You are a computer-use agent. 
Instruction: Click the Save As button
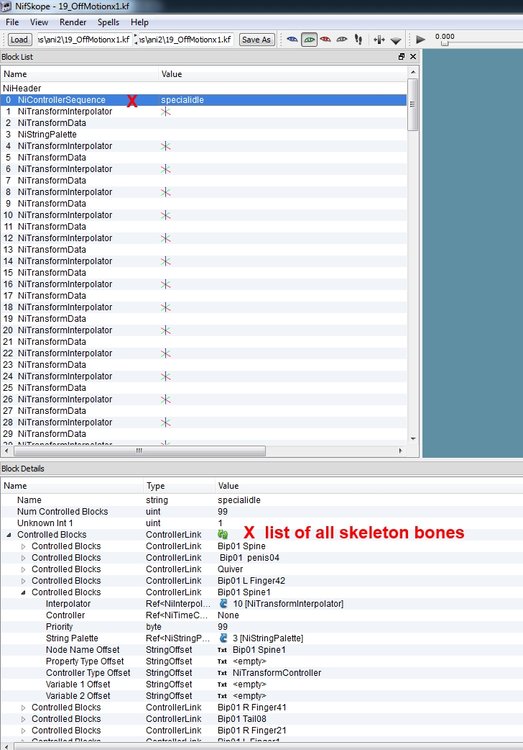coord(256,40)
